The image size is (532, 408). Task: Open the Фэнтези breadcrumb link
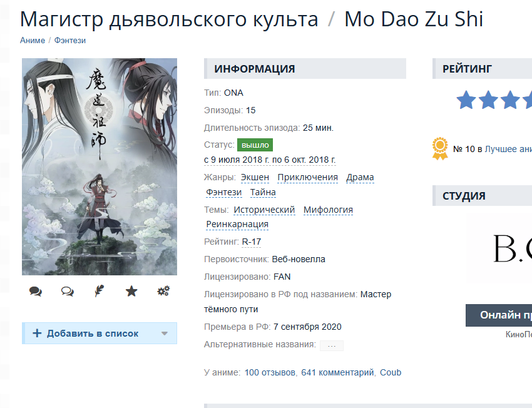[70, 40]
